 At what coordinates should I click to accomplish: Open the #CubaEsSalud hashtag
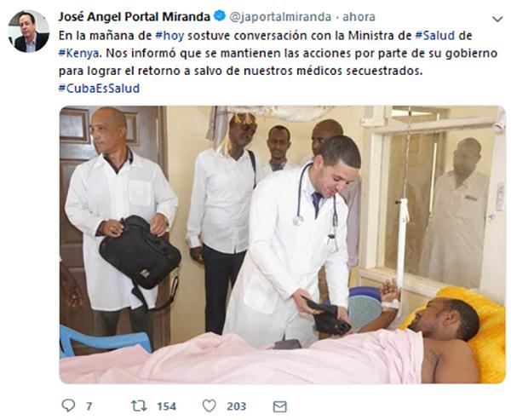point(99,89)
